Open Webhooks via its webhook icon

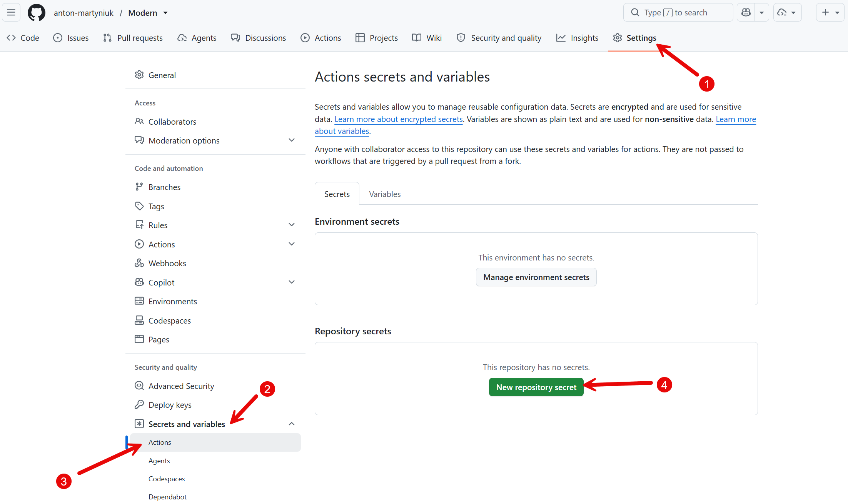click(x=139, y=263)
